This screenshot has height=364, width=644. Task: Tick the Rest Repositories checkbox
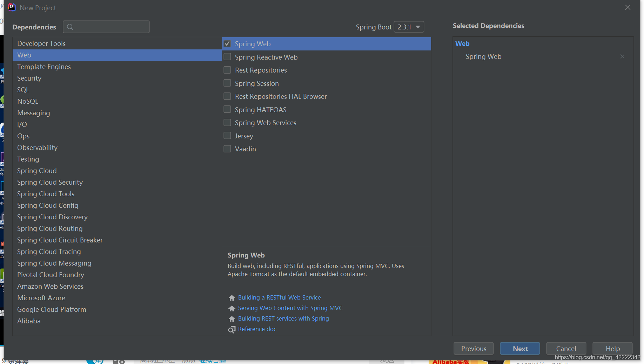point(227,70)
